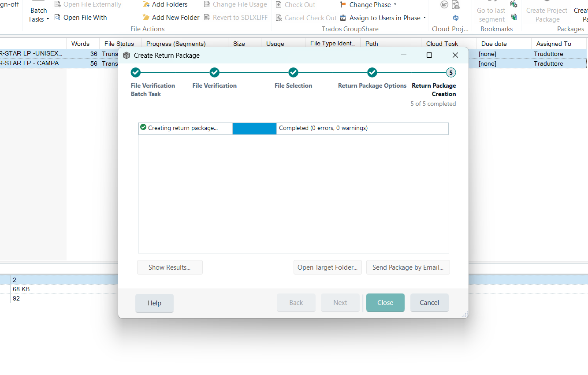
Task: Click Open Target Folder button
Action: (x=327, y=267)
